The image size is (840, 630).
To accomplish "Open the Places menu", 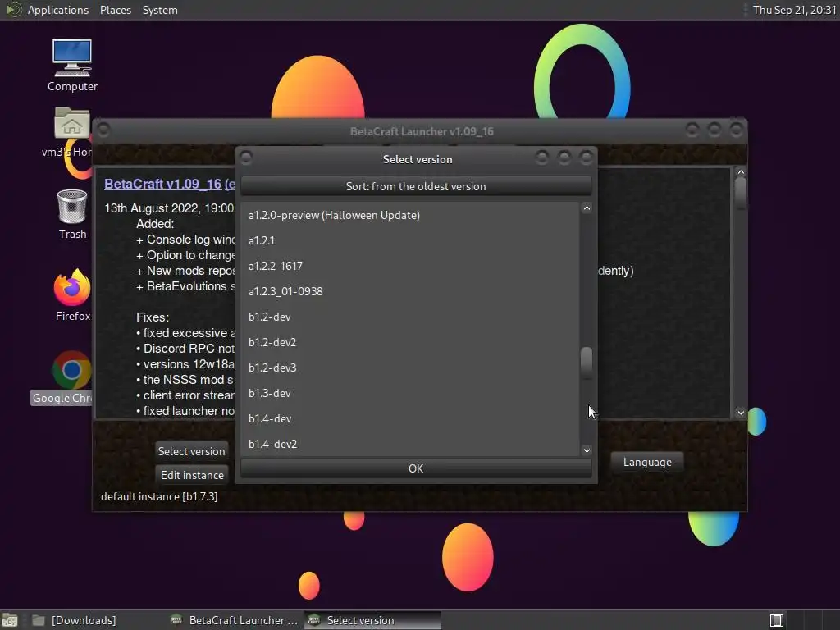I will tap(116, 10).
